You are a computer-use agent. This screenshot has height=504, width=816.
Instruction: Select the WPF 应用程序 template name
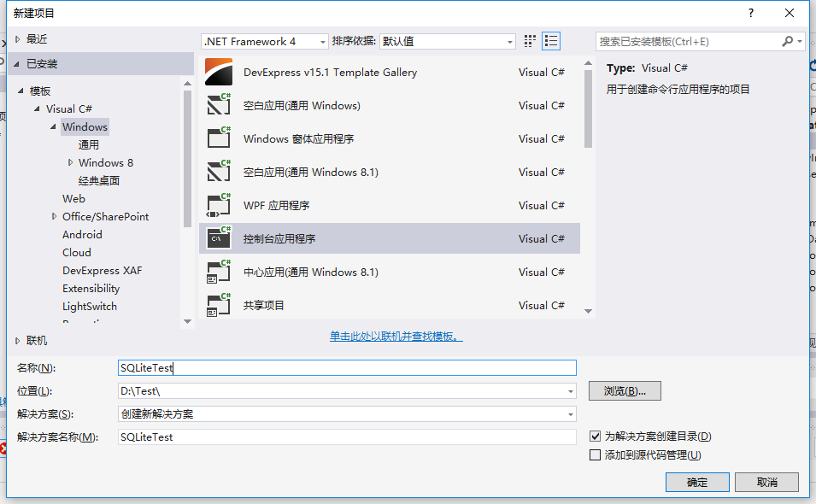[x=276, y=206]
